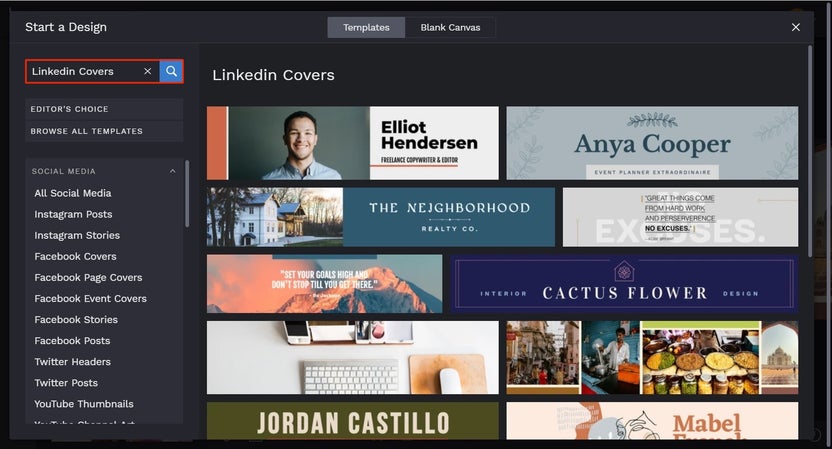The image size is (832, 449).
Task: Choose the Elliot Hendersen cover template
Action: click(x=353, y=143)
